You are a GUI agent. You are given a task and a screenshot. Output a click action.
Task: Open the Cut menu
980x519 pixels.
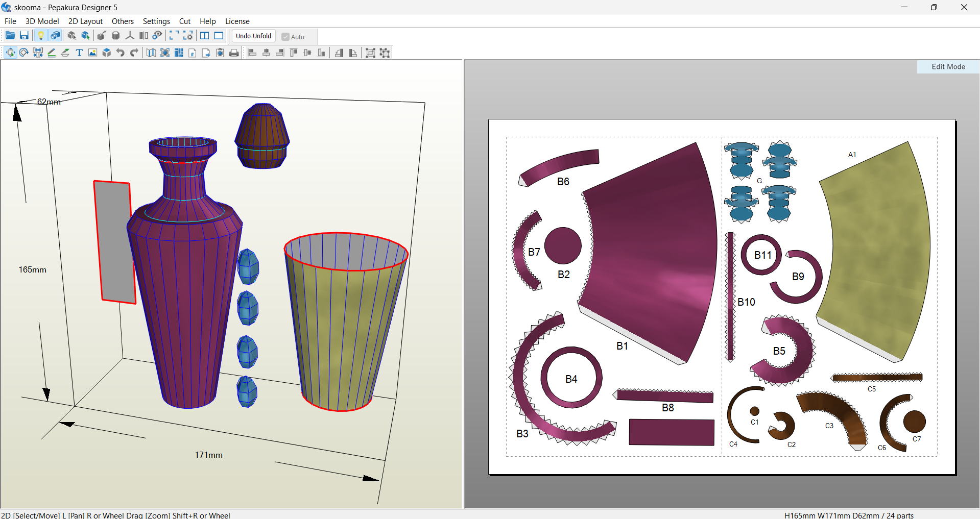[185, 21]
